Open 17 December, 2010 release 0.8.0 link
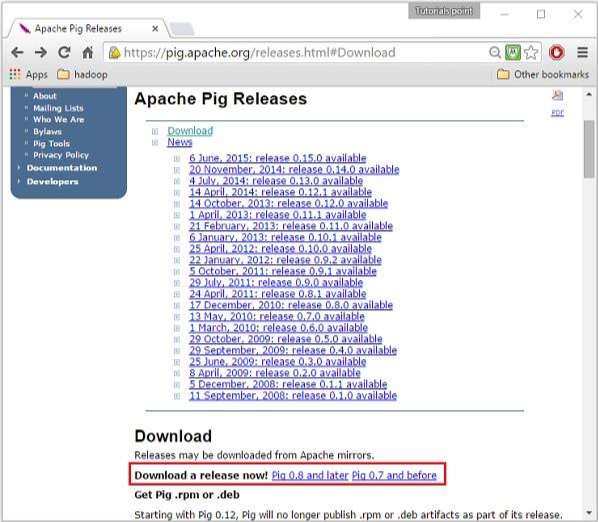 [x=291, y=305]
